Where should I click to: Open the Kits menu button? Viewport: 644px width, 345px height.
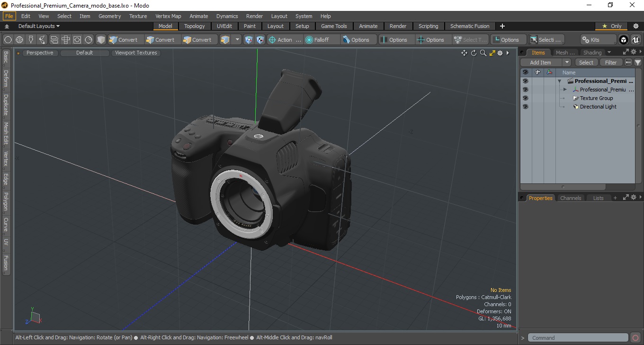click(598, 40)
